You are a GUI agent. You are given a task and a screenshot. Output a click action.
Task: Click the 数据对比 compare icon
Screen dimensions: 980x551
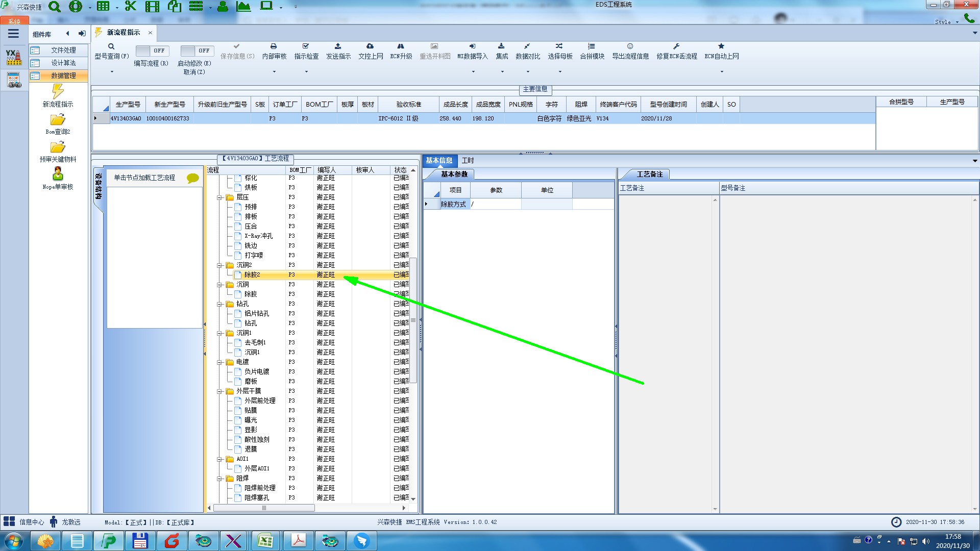pos(527,46)
